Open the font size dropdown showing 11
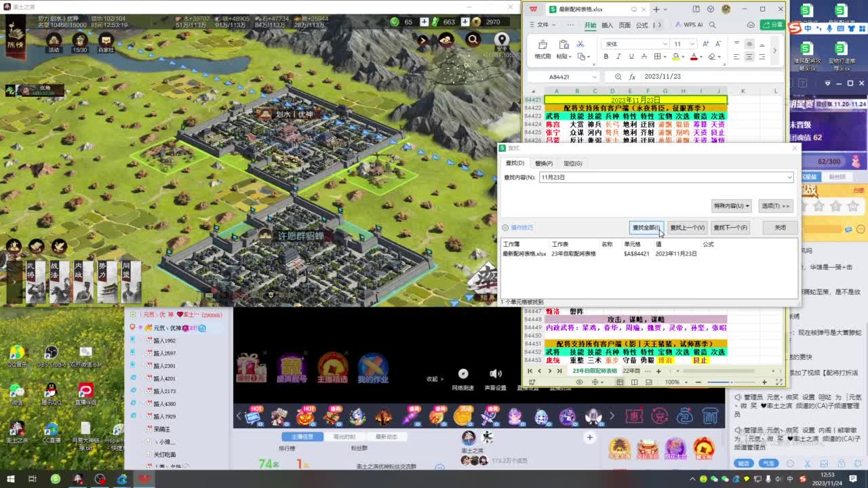The image size is (868, 488). tap(692, 44)
